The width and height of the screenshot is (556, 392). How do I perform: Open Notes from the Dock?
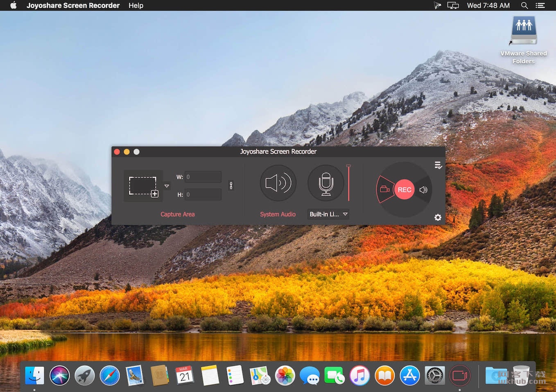point(210,375)
